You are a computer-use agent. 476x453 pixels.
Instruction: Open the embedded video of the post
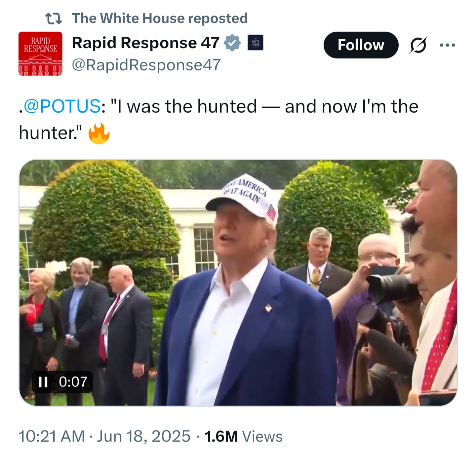tap(238, 283)
